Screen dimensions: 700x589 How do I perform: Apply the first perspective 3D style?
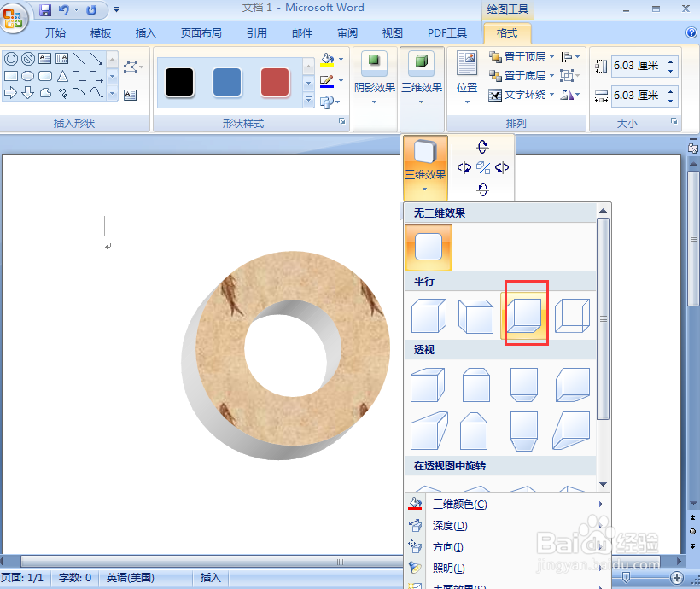tap(428, 384)
